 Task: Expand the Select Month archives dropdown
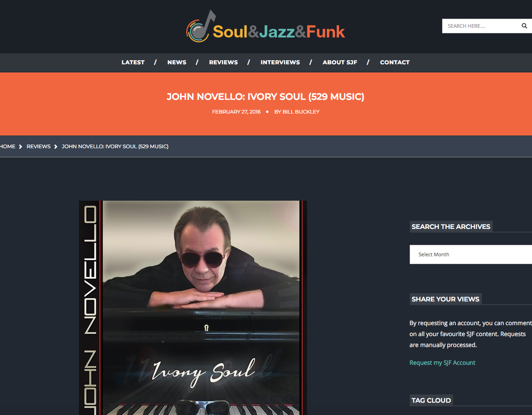470,254
